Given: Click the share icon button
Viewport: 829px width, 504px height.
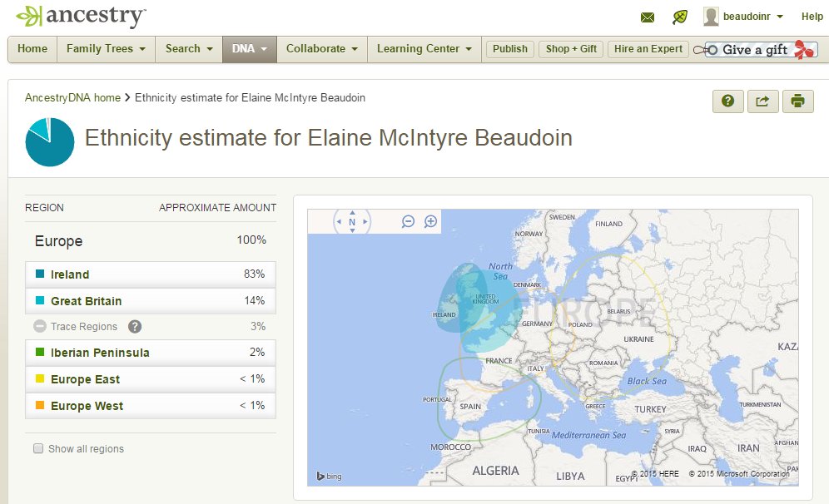Looking at the screenshot, I should tap(763, 101).
